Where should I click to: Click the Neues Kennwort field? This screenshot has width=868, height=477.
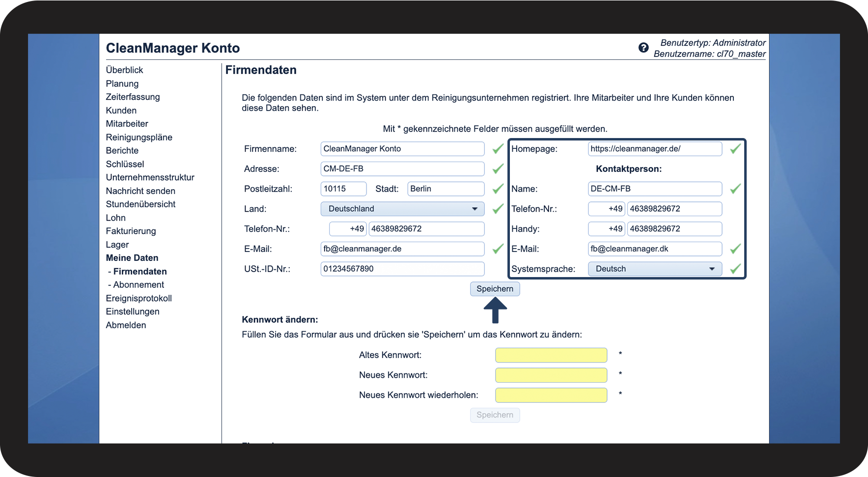[x=551, y=375]
